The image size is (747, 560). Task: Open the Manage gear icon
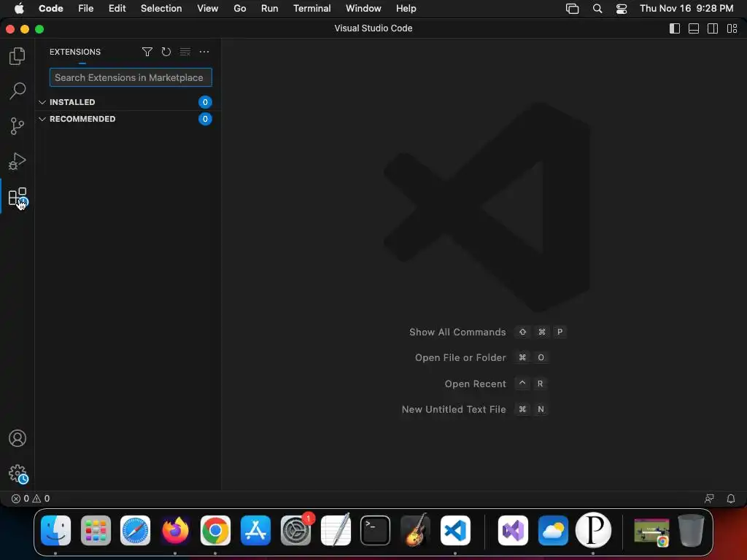click(x=18, y=474)
